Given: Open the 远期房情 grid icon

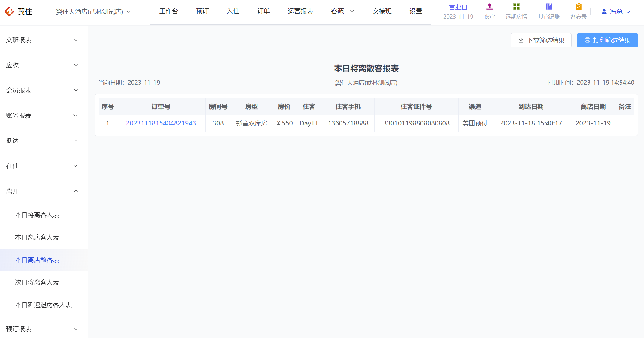Looking at the screenshot, I should [516, 7].
